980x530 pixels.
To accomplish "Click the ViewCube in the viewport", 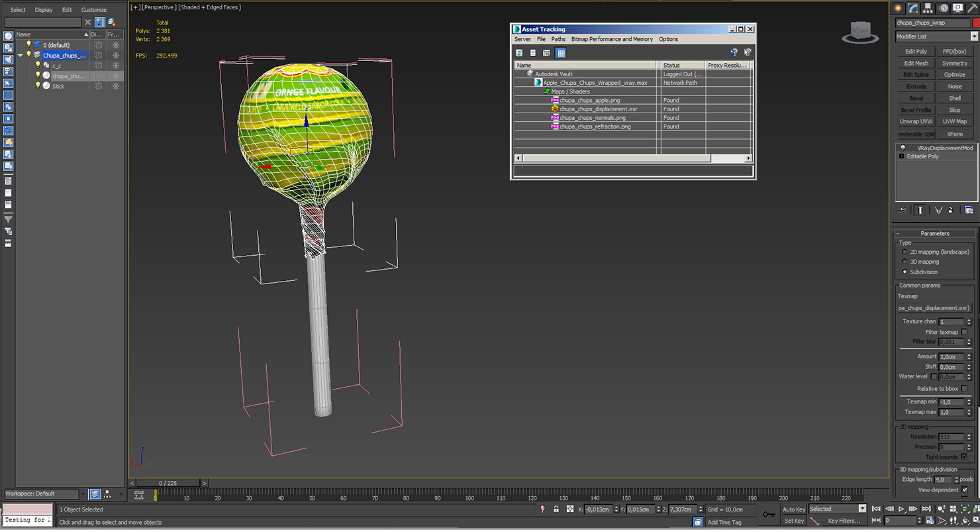I will (x=860, y=32).
